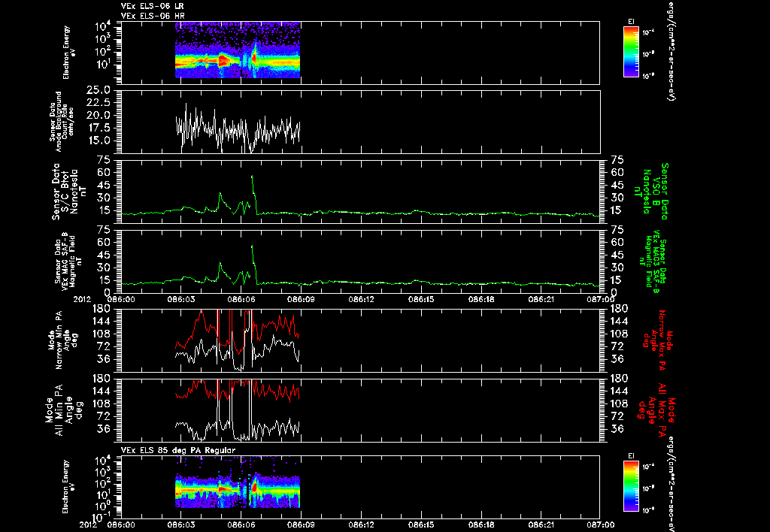Click the "22.5" tick on count rate axis
The width and height of the screenshot is (770, 532).
pos(99,103)
